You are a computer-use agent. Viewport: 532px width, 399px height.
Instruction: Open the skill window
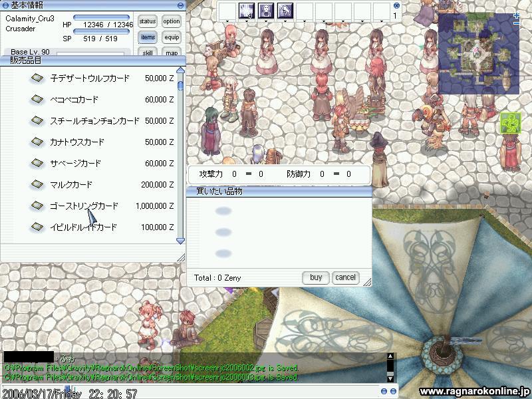pos(148,53)
